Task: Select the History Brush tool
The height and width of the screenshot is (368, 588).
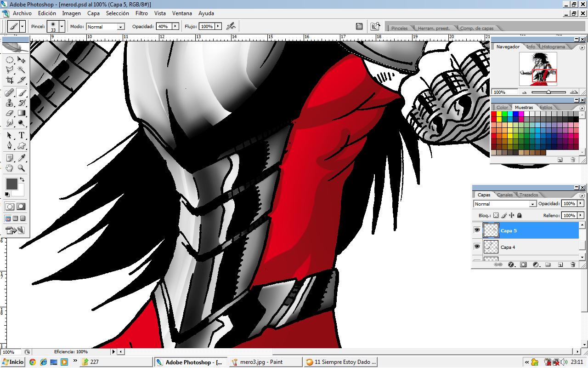Action: pos(22,103)
